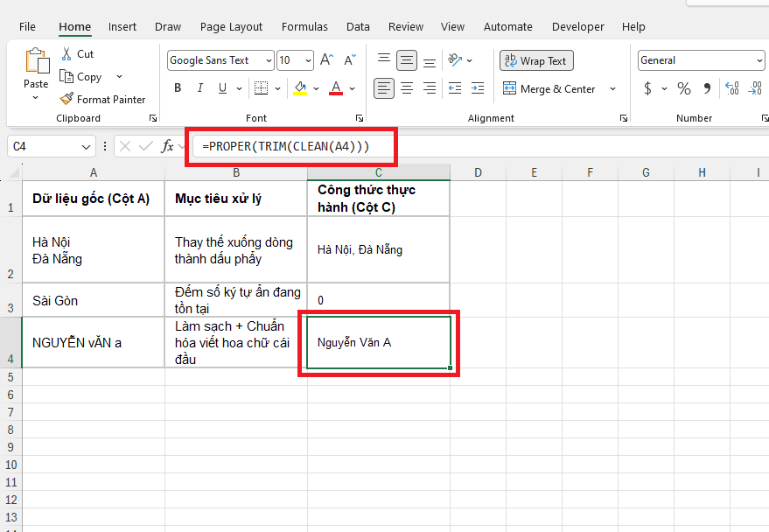Activate the Format Painter brush
Viewport: 769px width, 532px height.
pos(66,99)
